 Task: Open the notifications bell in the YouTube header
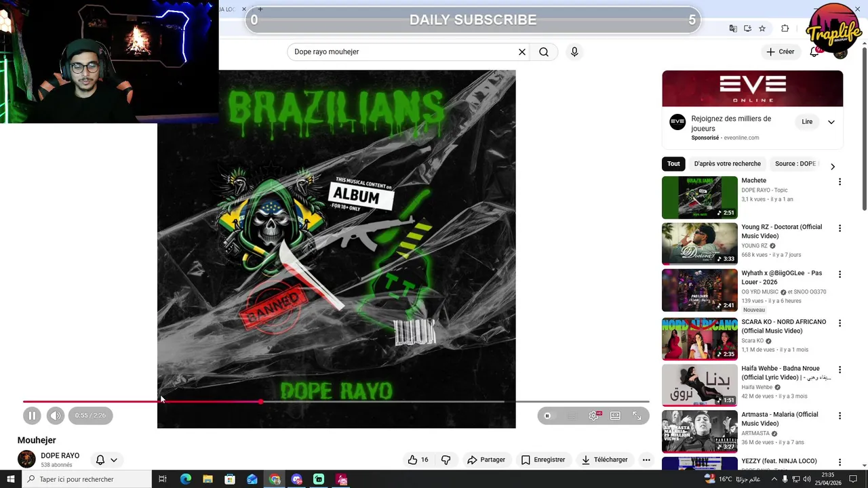tap(815, 52)
